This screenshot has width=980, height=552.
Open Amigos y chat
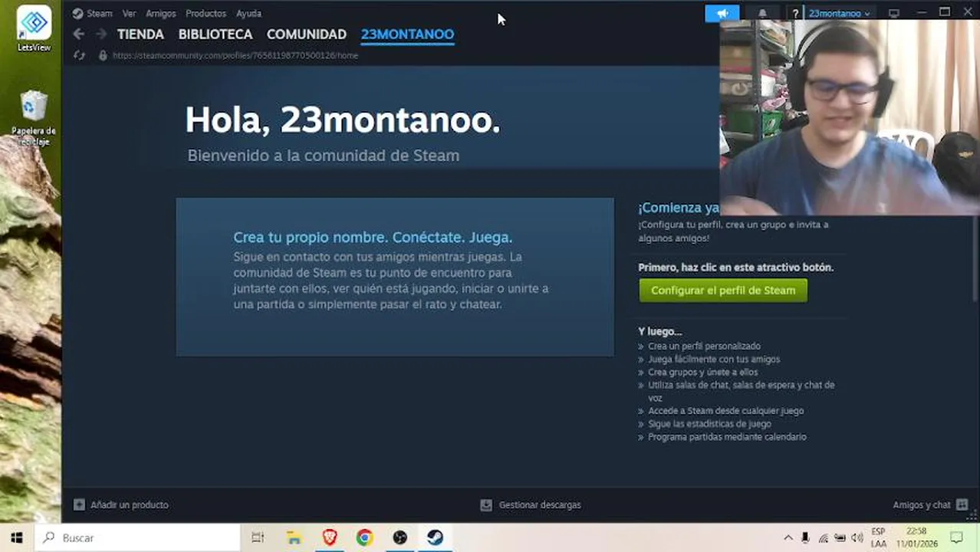click(x=922, y=505)
